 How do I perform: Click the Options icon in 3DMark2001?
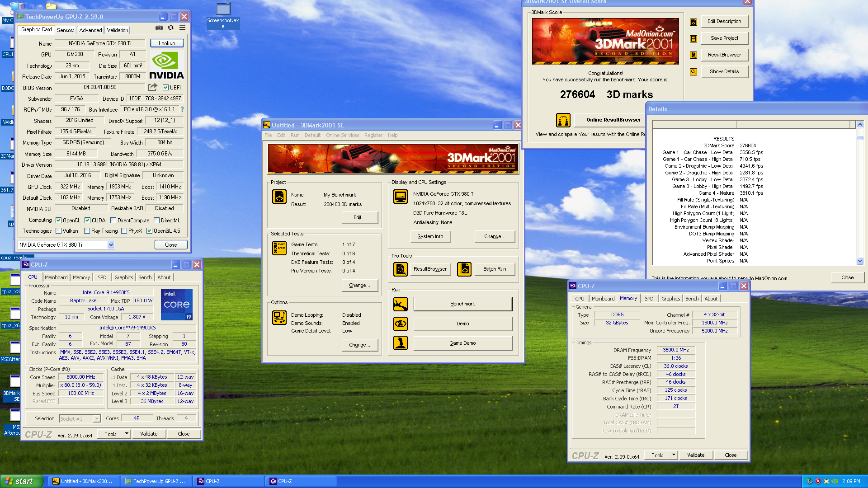pos(279,318)
